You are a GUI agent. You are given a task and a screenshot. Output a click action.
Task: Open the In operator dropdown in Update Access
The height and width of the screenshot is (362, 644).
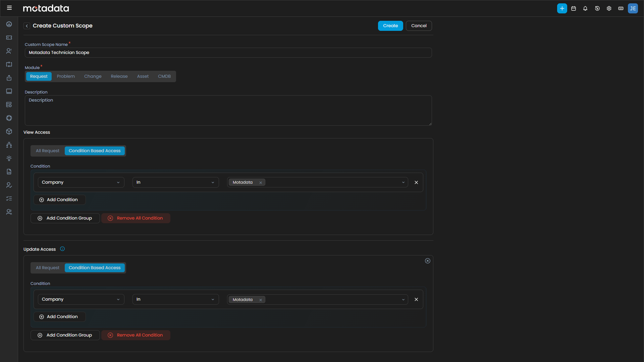pos(175,299)
